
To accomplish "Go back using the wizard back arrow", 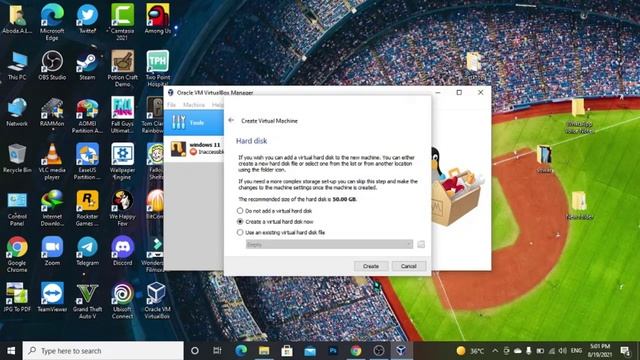I will [231, 120].
